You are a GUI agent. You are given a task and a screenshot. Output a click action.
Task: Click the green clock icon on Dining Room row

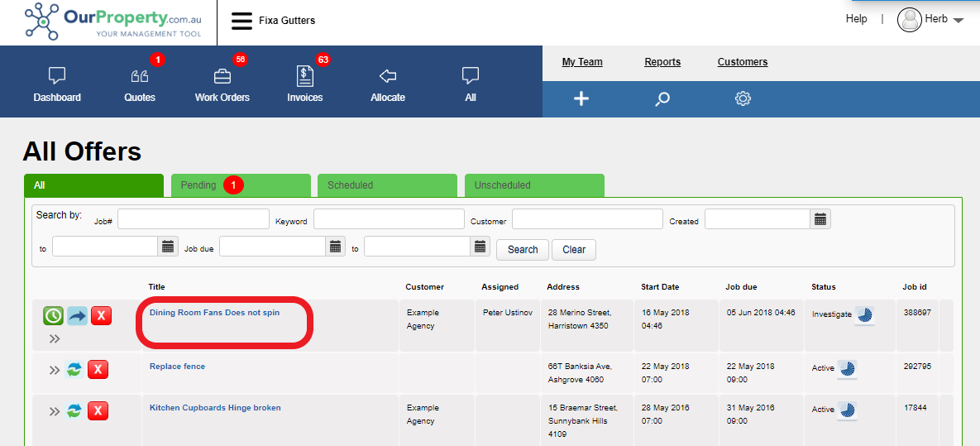pyautogui.click(x=53, y=316)
